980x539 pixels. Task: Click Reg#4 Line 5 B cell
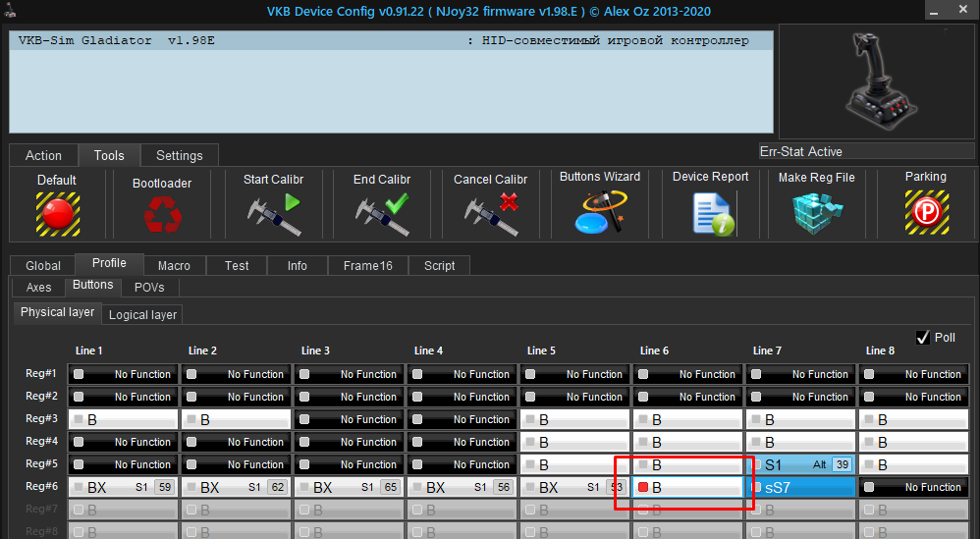(575, 442)
